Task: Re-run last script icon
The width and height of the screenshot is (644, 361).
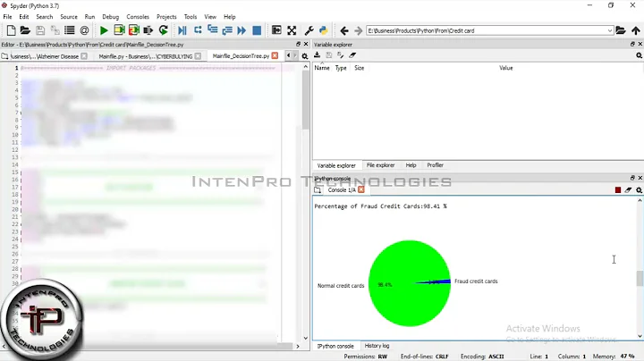Action: (164, 30)
